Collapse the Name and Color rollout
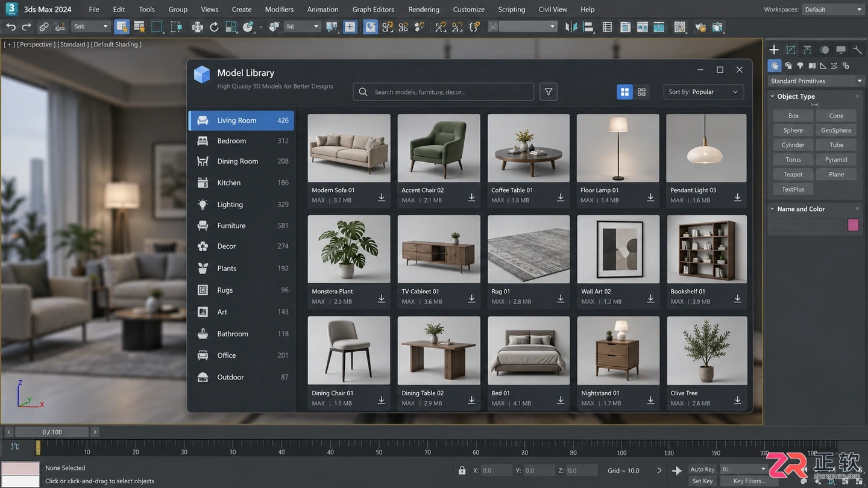The width and height of the screenshot is (868, 488). (773, 209)
